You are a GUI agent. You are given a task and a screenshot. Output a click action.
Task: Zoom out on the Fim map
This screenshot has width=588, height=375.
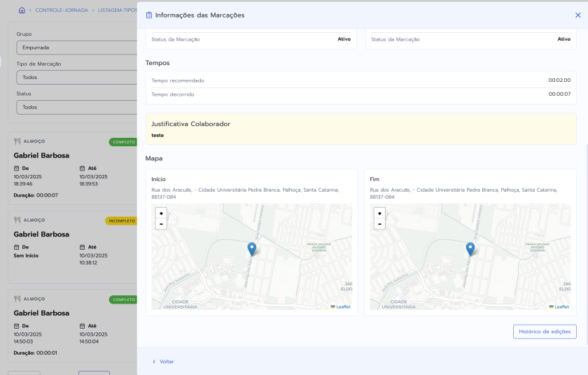379,224
